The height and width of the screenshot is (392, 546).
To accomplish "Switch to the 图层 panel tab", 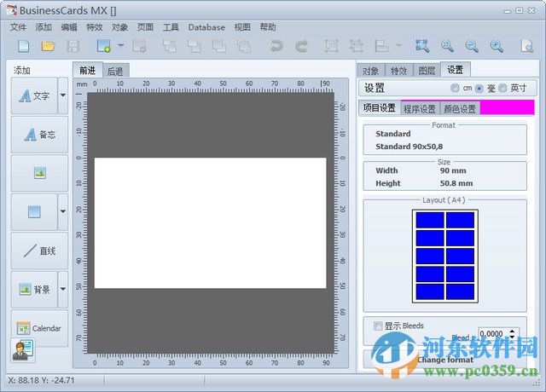I will pyautogui.click(x=427, y=71).
